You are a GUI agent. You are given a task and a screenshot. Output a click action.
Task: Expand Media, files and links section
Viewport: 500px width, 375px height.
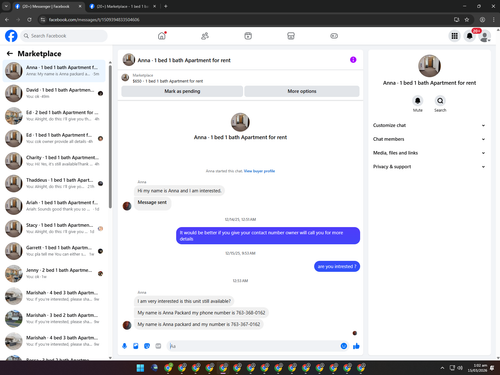click(429, 153)
